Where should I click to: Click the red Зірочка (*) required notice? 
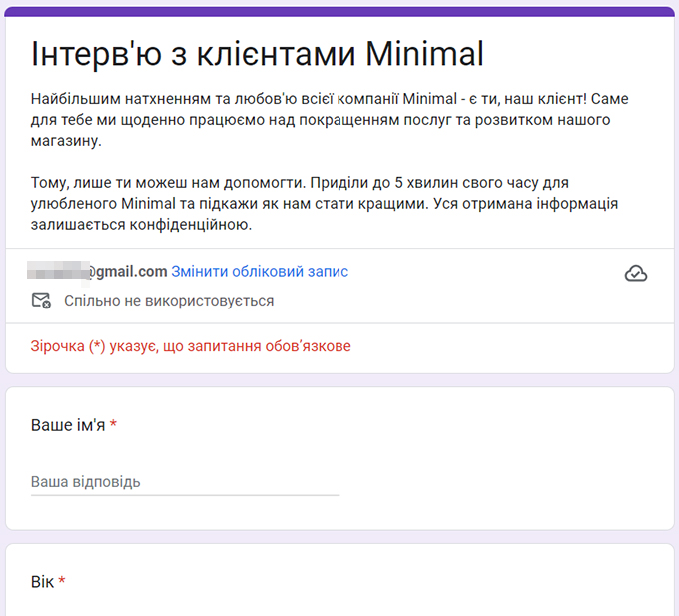click(x=191, y=346)
